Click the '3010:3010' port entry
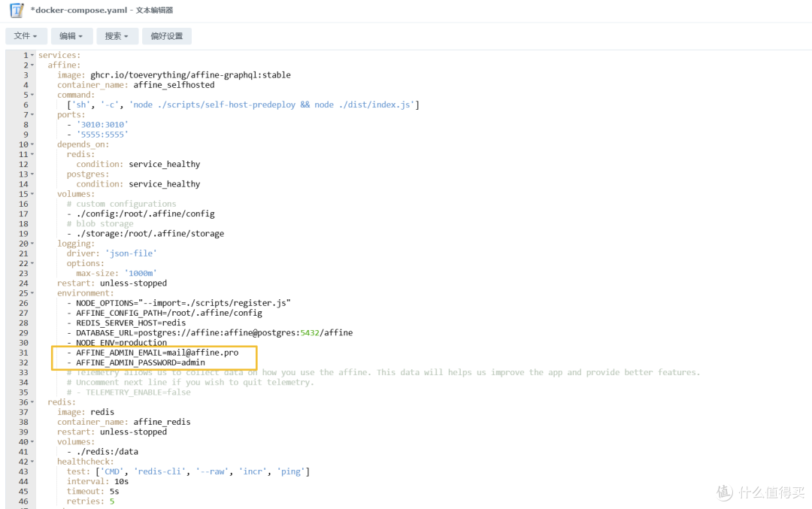This screenshot has width=812, height=509. click(97, 125)
